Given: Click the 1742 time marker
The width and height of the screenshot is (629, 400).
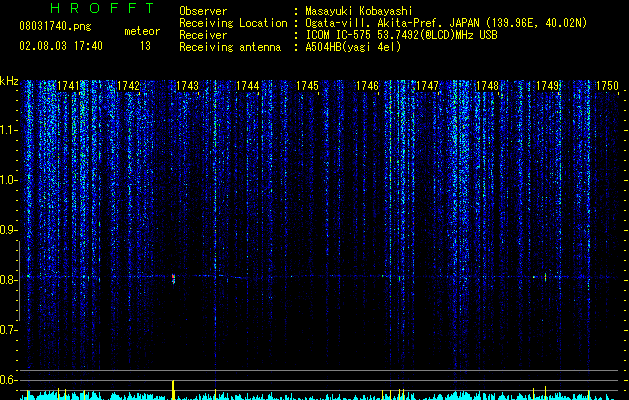Looking at the screenshot, I should tap(128, 86).
